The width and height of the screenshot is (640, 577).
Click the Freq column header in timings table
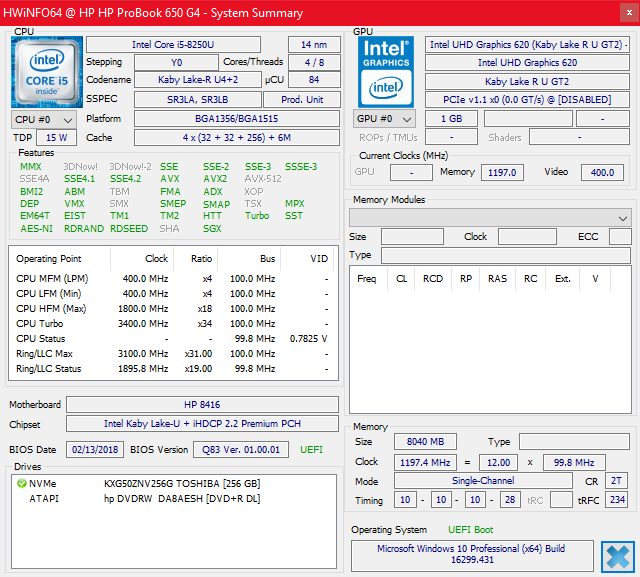click(x=367, y=279)
